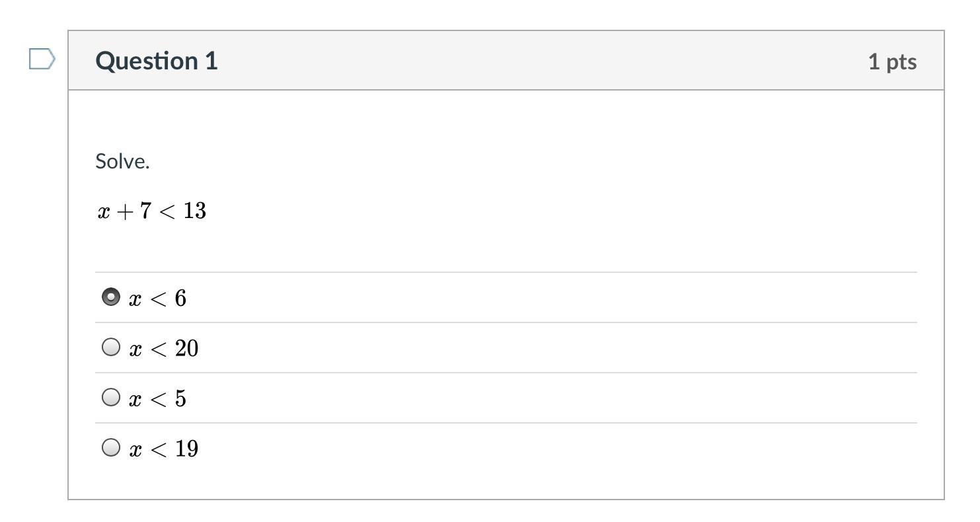Image resolution: width=980 pixels, height=522 pixels.
Task: Select the radio button for x < 6
Action: [111, 297]
